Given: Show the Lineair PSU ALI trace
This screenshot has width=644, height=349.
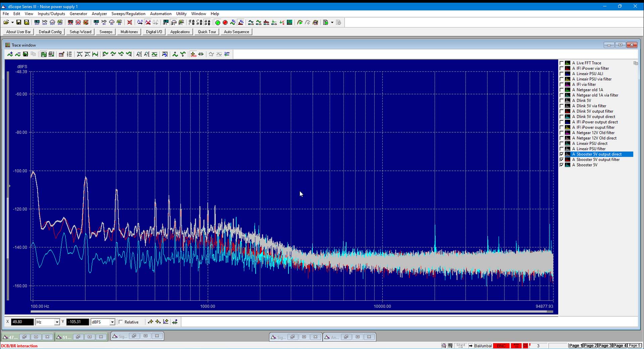Looking at the screenshot, I should 561,74.
